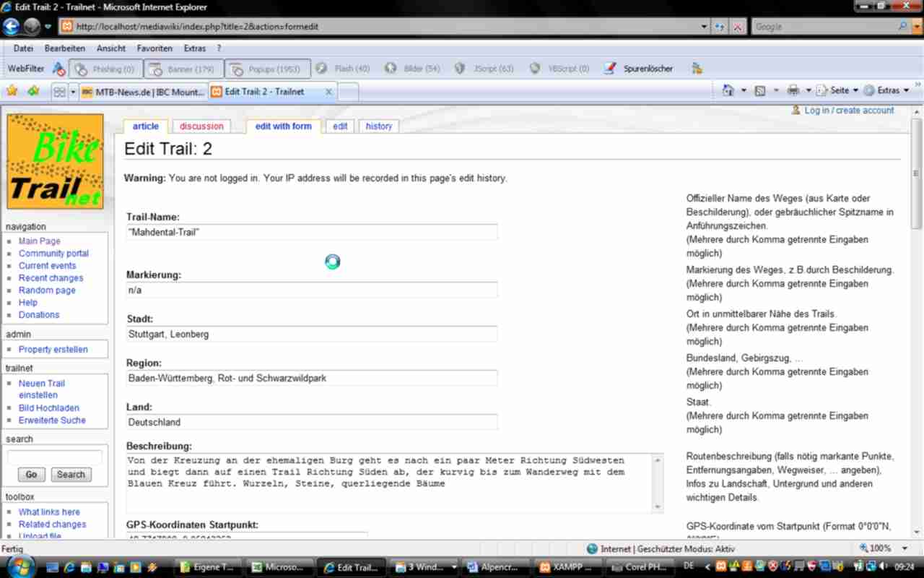The width and height of the screenshot is (924, 578).
Task: Click the Refresh page icon
Action: click(720, 27)
